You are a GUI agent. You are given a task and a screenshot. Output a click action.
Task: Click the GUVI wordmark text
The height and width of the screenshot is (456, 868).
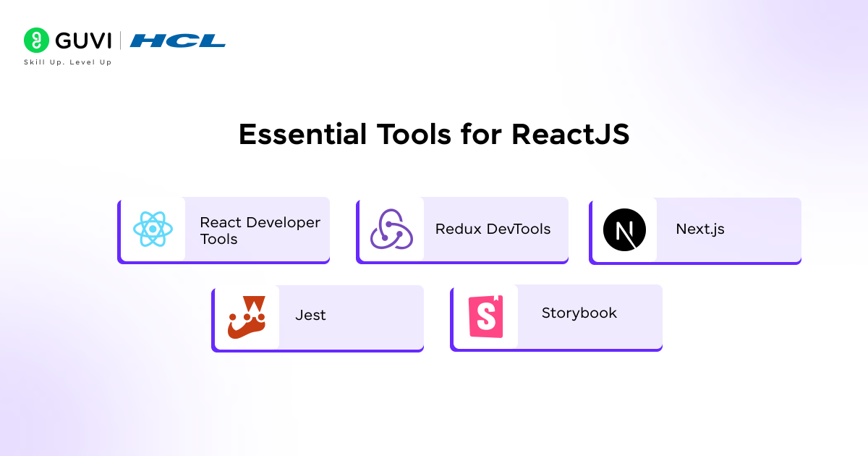point(82,41)
